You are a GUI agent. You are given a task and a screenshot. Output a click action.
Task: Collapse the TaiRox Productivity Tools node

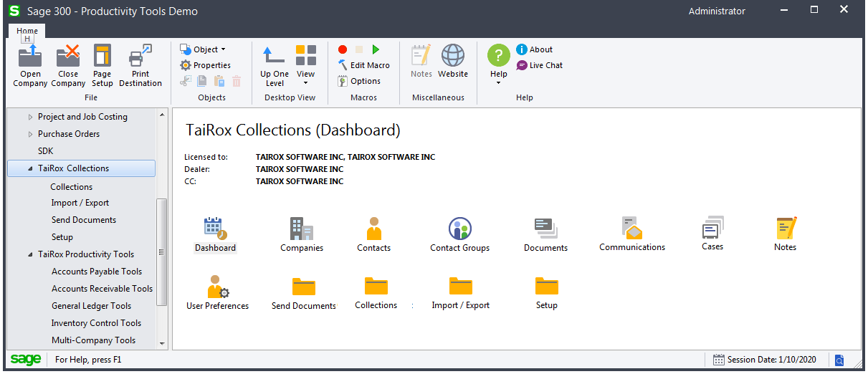pyautogui.click(x=30, y=254)
